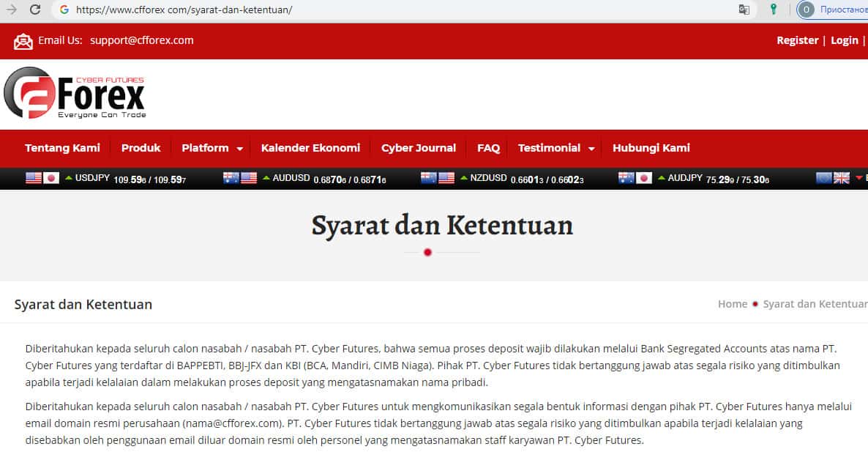Click the NZDUSD ticker label
868x471 pixels.
(488, 178)
